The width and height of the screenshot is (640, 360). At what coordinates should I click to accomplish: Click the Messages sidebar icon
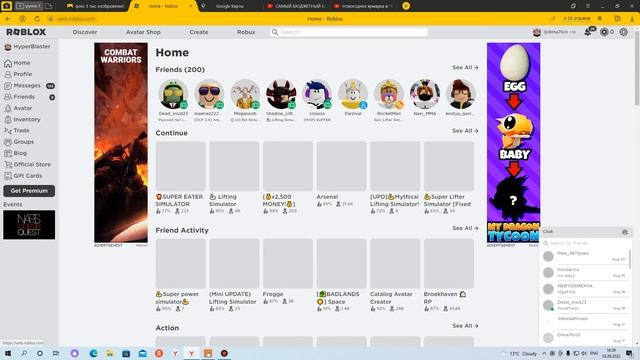[8, 86]
